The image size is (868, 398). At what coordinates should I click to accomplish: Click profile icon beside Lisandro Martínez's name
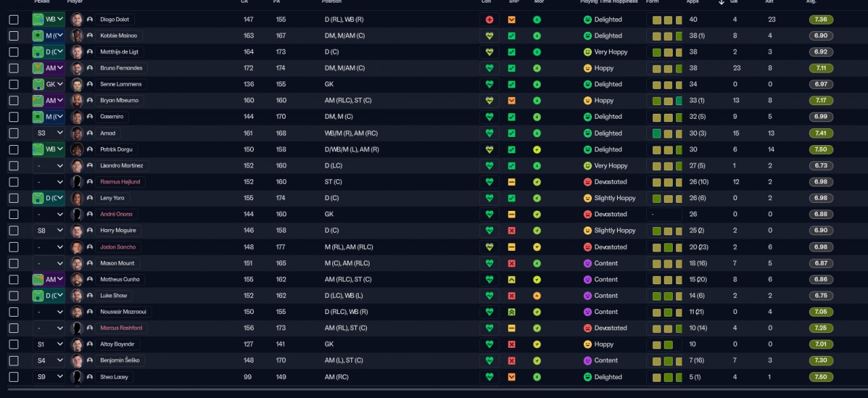[90, 166]
